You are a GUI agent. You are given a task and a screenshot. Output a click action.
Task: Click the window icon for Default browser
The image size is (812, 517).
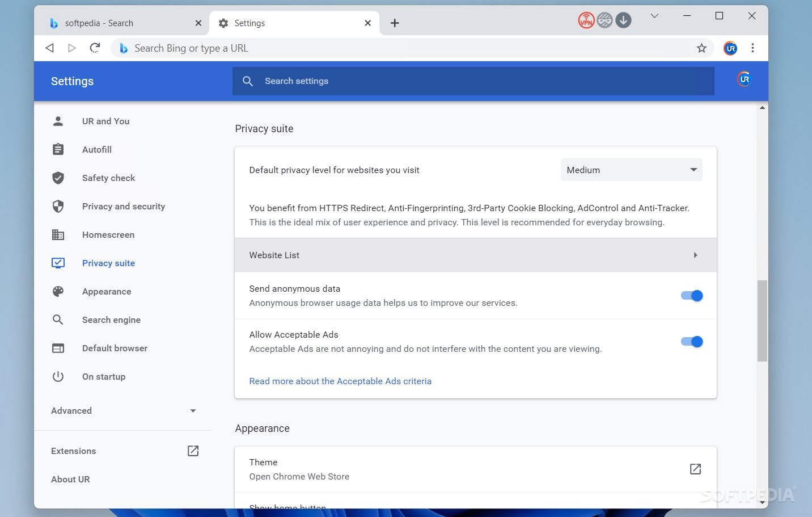click(x=58, y=348)
